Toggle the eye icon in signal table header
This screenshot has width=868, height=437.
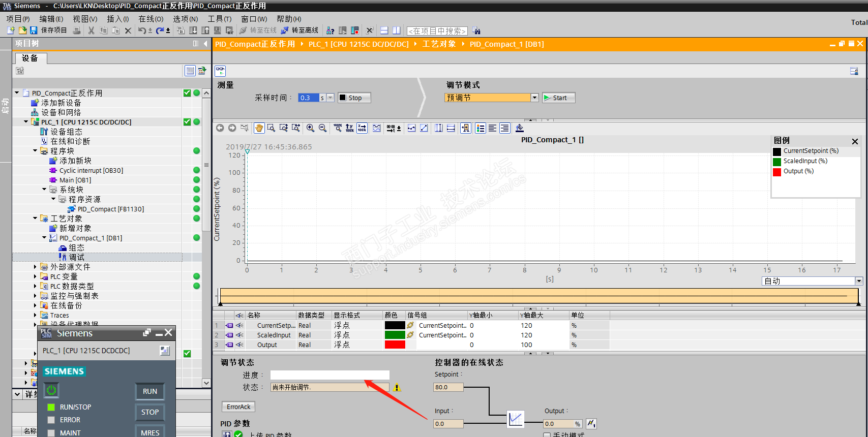click(240, 316)
